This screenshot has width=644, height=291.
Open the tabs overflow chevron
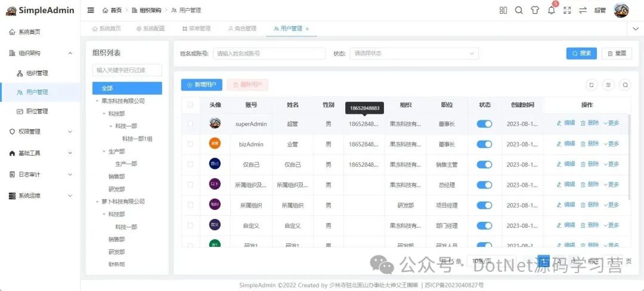tap(636, 28)
